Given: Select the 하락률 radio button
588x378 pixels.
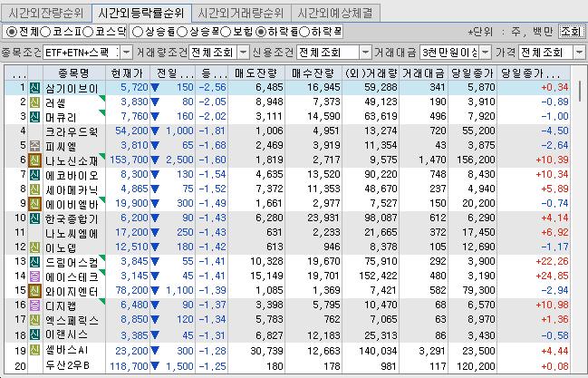Looking at the screenshot, I should (x=261, y=32).
